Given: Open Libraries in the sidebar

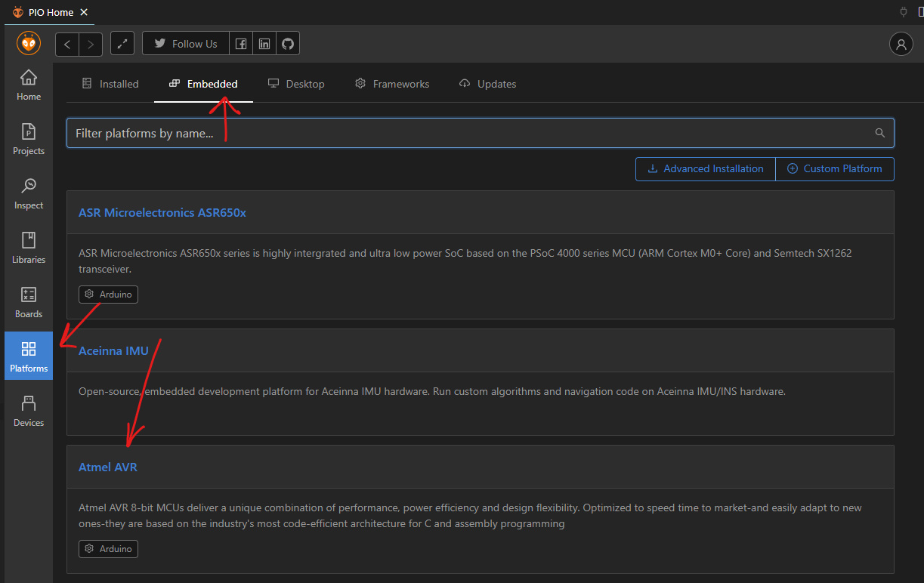Looking at the screenshot, I should pos(29,248).
